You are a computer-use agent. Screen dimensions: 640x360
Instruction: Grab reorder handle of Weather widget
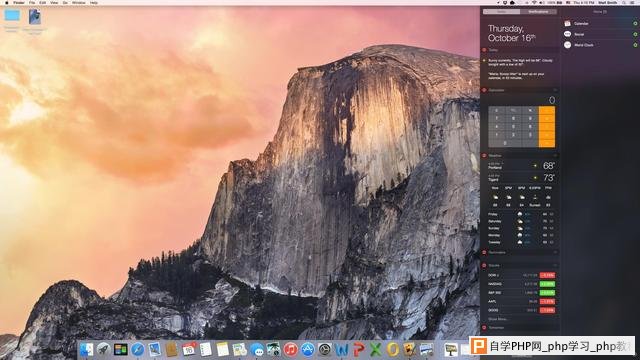pyautogui.click(x=555, y=156)
